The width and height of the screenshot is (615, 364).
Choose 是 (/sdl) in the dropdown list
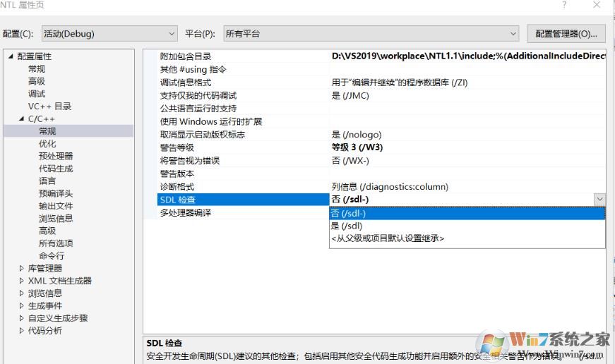pyautogui.click(x=467, y=226)
